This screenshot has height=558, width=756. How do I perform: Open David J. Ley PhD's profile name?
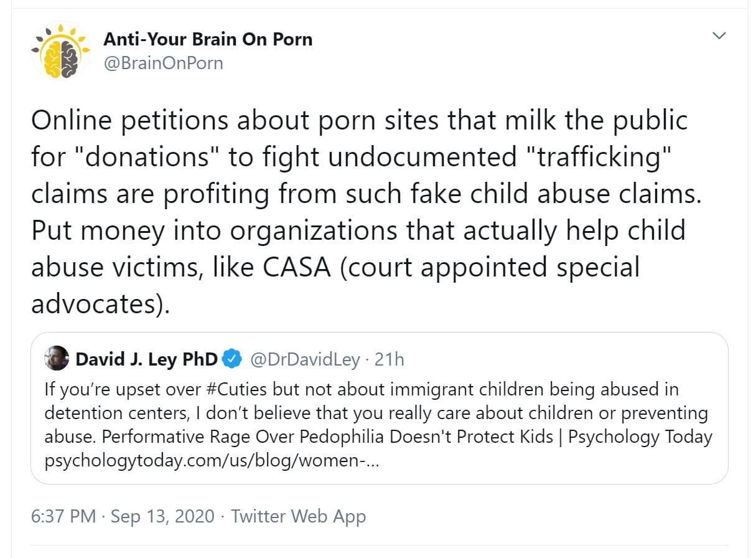pos(147,359)
